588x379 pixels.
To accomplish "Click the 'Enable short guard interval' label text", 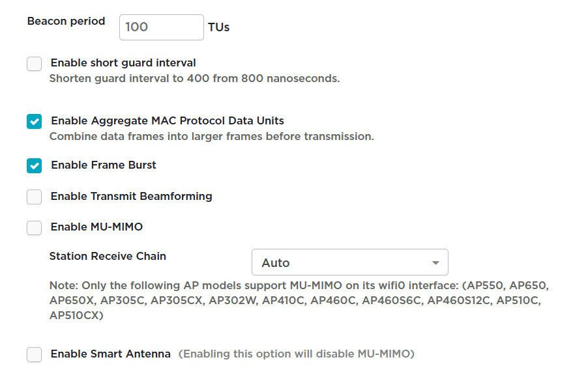I will point(123,63).
